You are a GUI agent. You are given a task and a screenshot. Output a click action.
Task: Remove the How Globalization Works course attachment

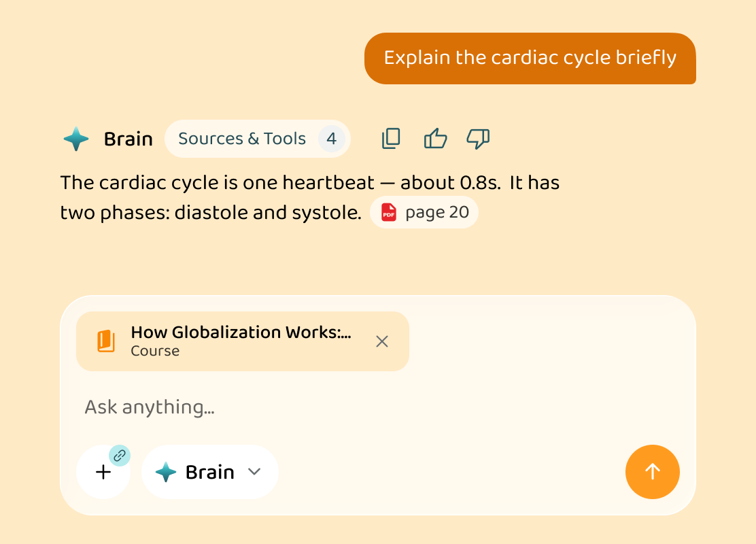click(x=382, y=341)
